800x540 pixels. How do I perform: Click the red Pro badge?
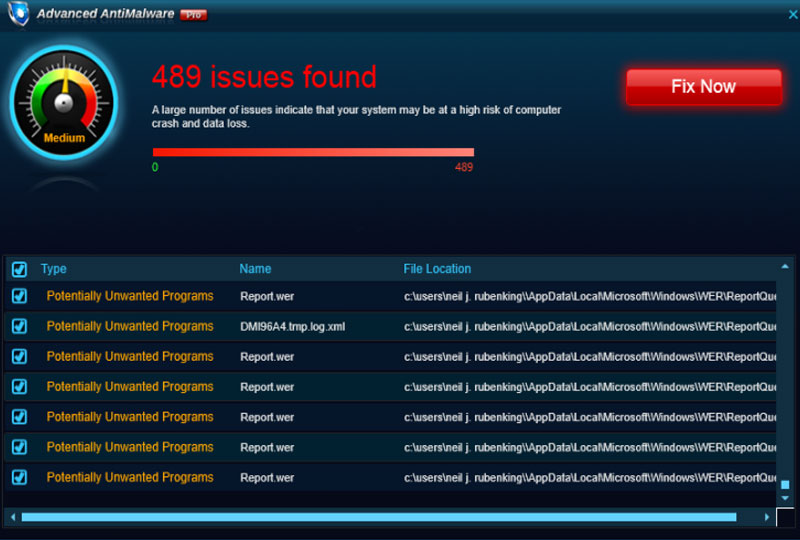pyautogui.click(x=193, y=15)
